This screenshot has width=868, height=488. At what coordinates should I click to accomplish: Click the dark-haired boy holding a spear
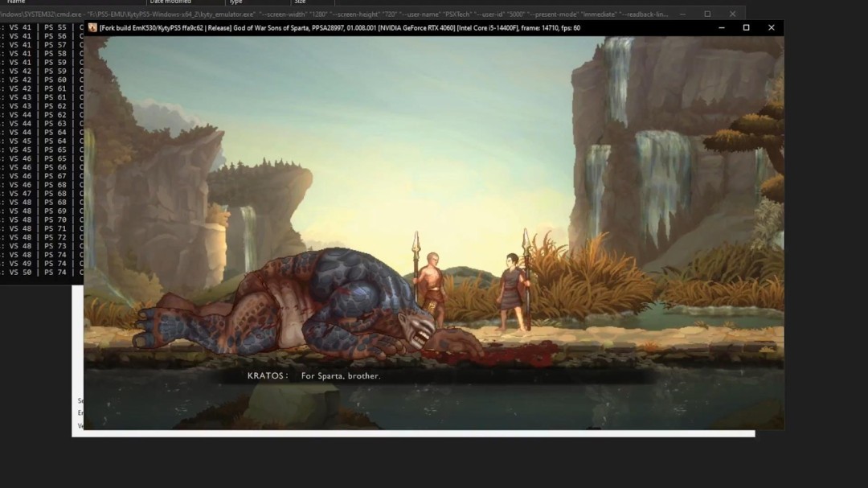514,291
